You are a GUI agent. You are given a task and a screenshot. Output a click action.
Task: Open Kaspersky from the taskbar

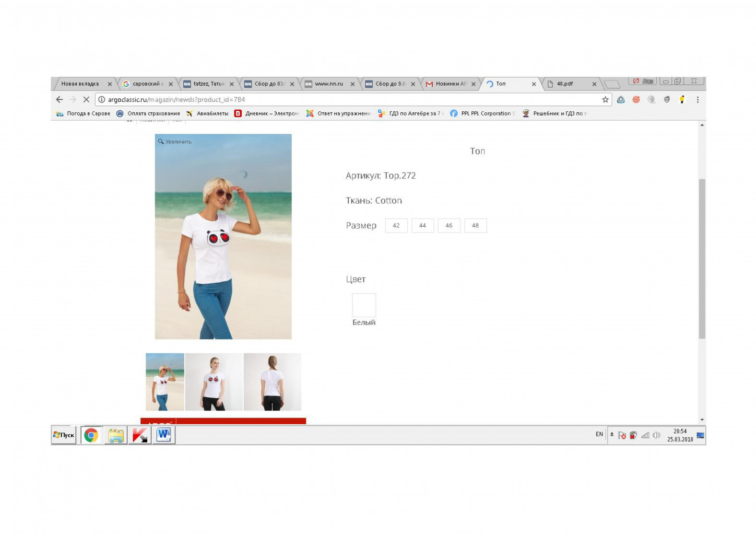coord(139,435)
